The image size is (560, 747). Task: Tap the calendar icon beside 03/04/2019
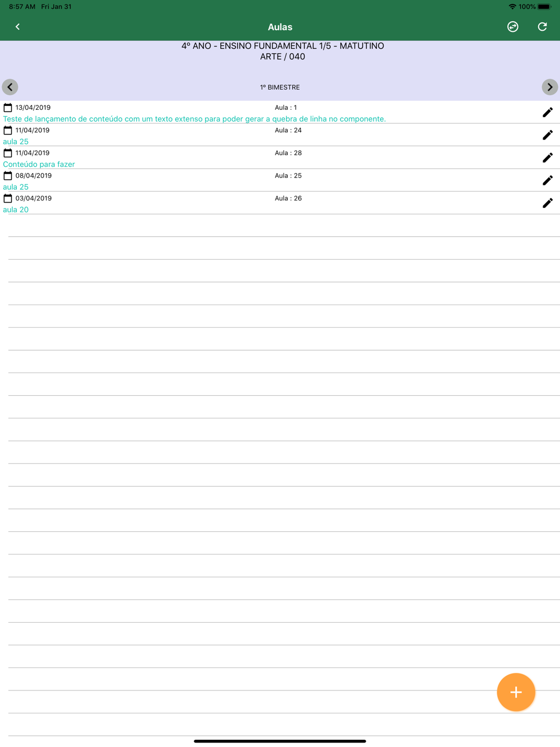8,198
